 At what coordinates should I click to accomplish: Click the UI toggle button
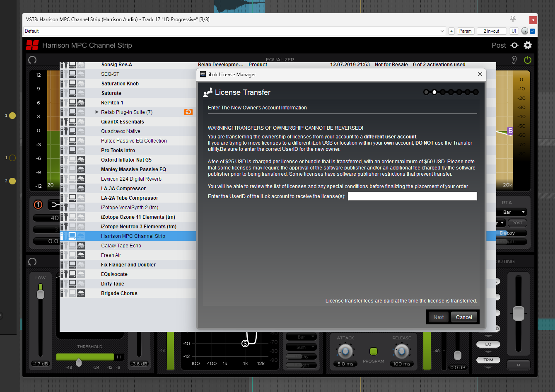(514, 31)
